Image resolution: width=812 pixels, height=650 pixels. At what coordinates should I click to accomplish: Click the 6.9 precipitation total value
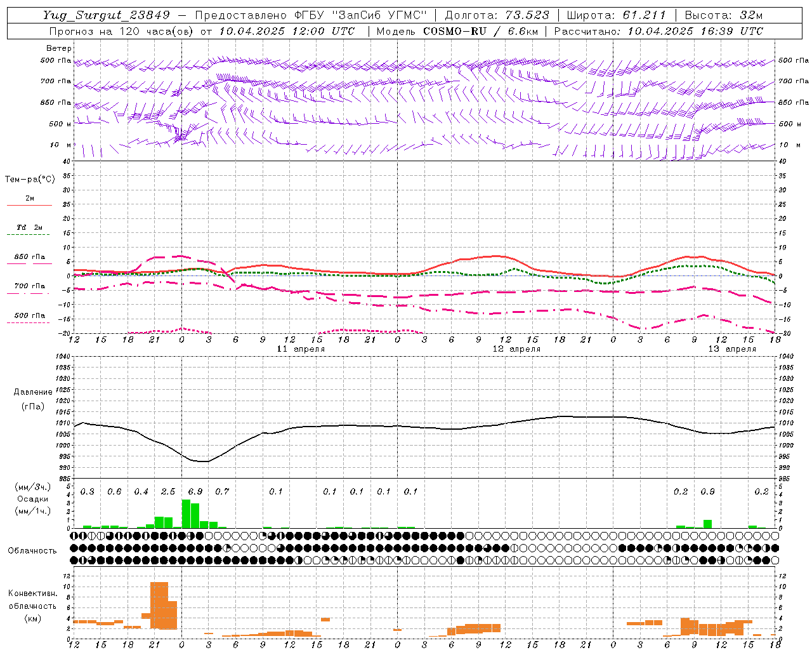[195, 492]
